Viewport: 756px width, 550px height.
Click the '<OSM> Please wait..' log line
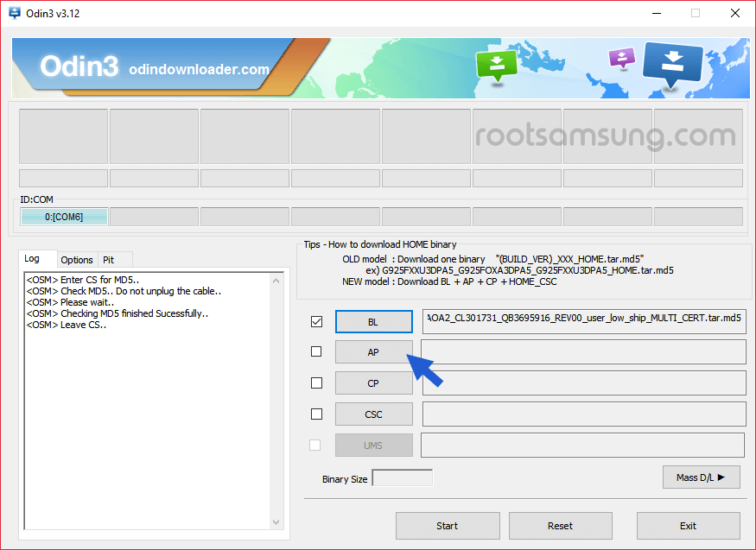pos(70,302)
